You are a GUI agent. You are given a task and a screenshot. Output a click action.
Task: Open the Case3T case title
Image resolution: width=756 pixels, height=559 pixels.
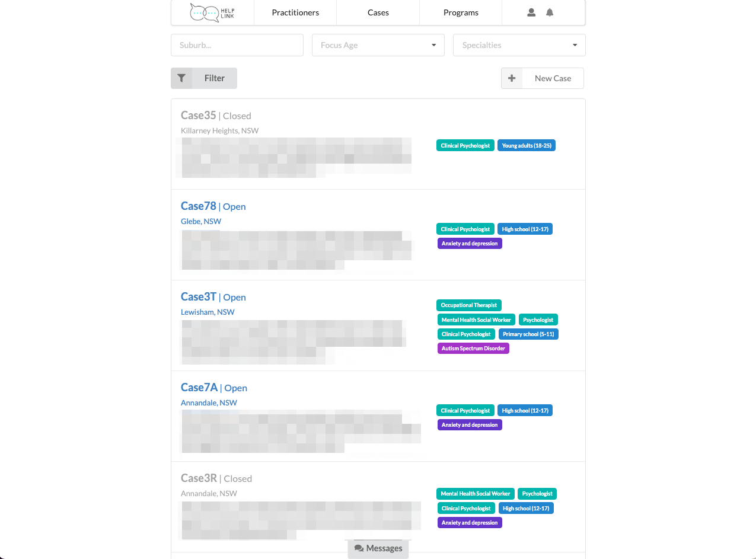pos(199,297)
